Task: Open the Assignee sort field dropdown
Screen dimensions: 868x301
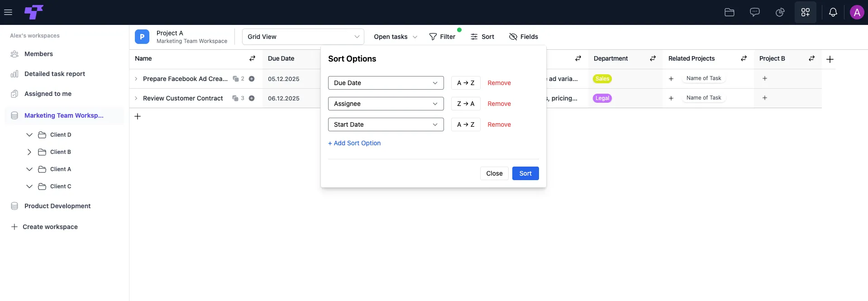Action: point(386,104)
